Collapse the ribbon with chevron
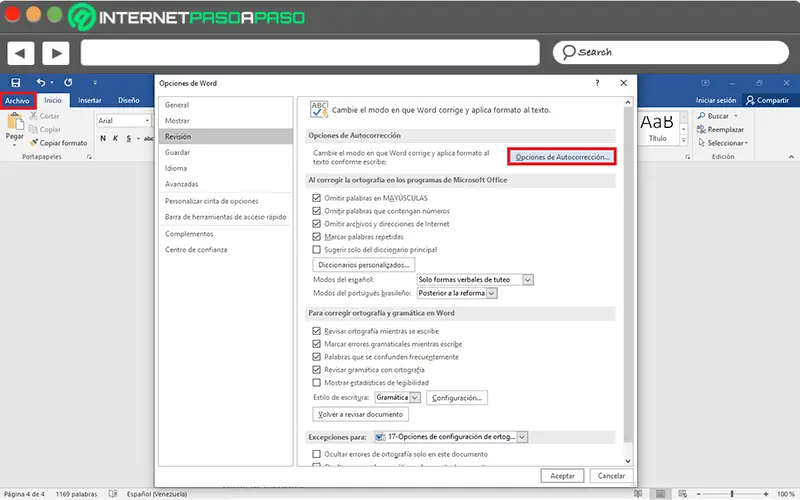This screenshot has height=500, width=800. coord(791,157)
